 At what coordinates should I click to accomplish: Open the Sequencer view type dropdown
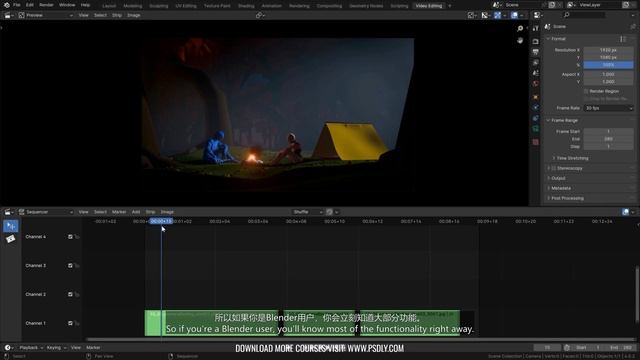(x=46, y=212)
